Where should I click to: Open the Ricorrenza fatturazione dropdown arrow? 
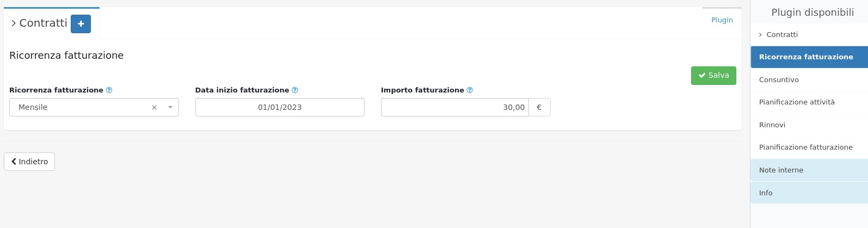[x=170, y=108]
